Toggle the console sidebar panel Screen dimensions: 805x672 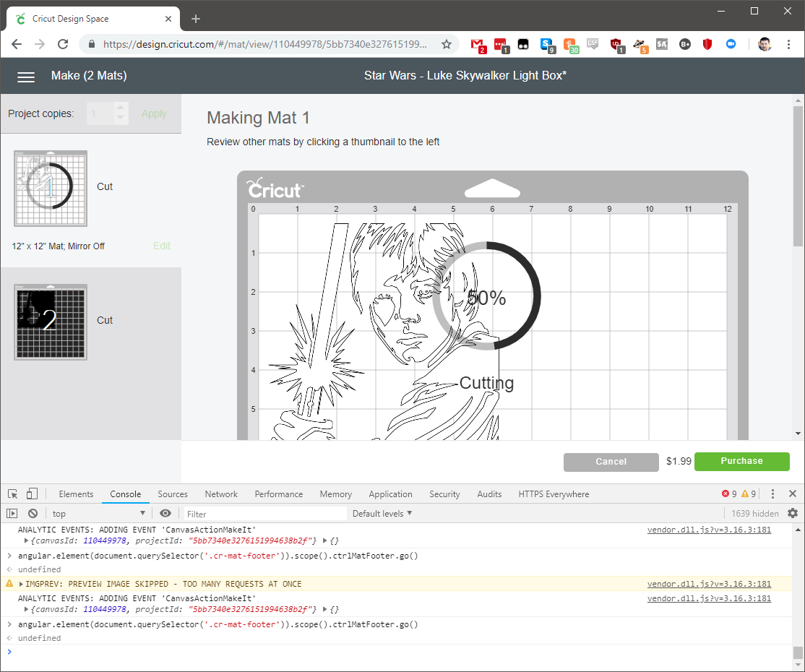12,514
